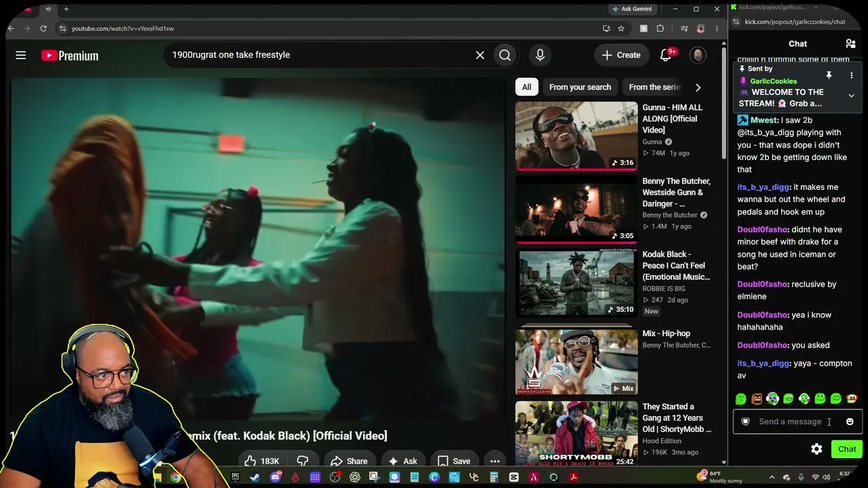Viewport: 868px width, 488px height.
Task: Open Kick chat settings gear
Action: coord(816,449)
